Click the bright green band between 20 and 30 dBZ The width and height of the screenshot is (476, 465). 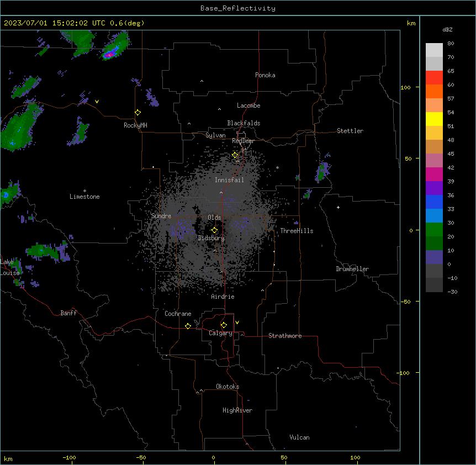tap(434, 230)
